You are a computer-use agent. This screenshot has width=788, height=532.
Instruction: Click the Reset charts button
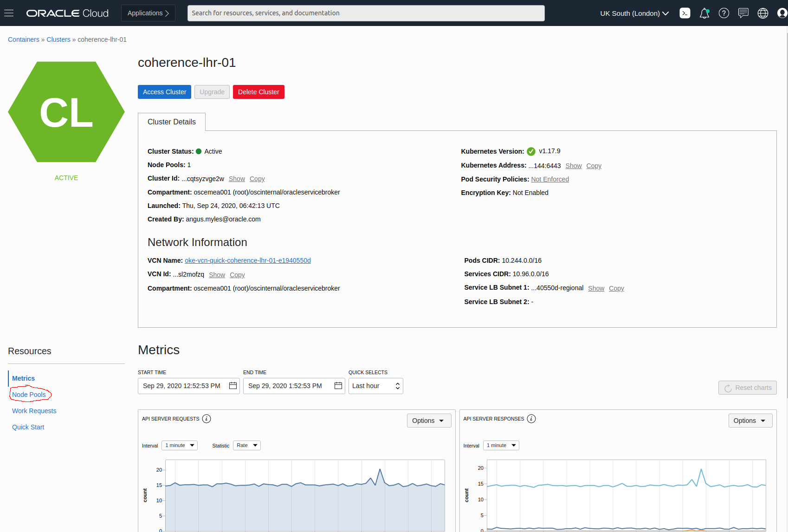click(x=748, y=388)
